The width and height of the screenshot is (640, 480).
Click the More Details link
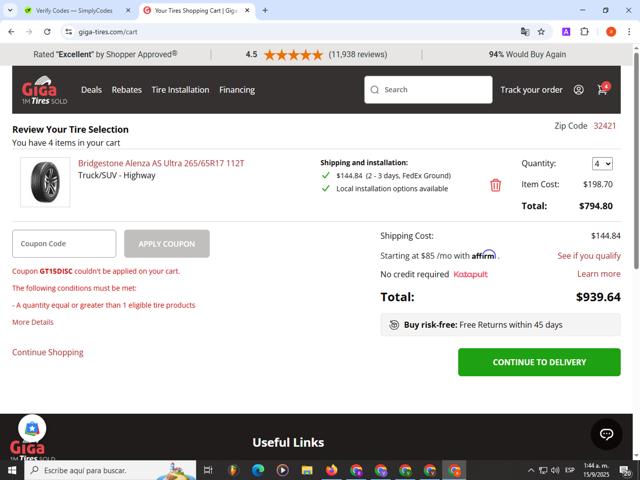coord(33,322)
